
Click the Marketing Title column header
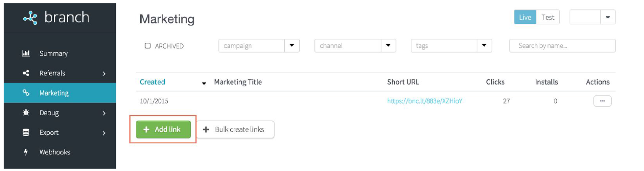238,82
